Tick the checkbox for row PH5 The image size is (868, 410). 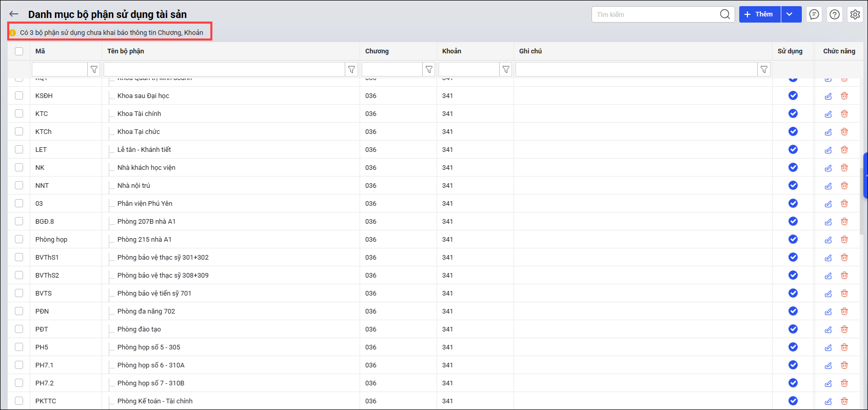pyautogui.click(x=19, y=347)
